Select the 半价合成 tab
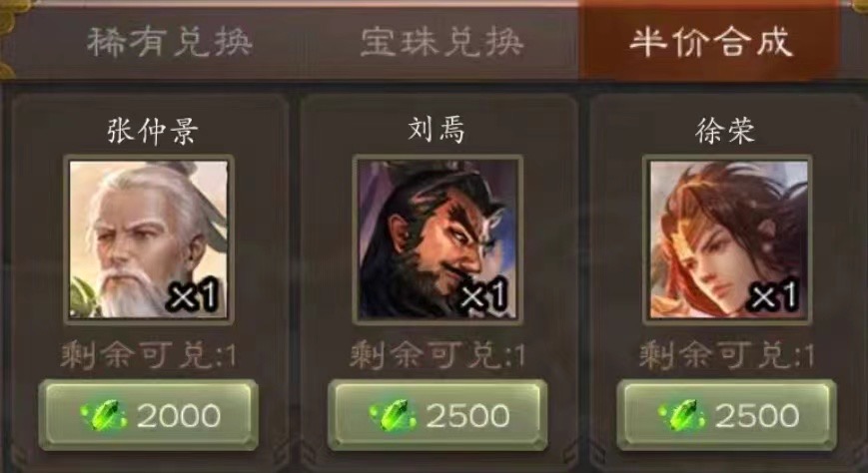This screenshot has height=473, width=868. 710,42
